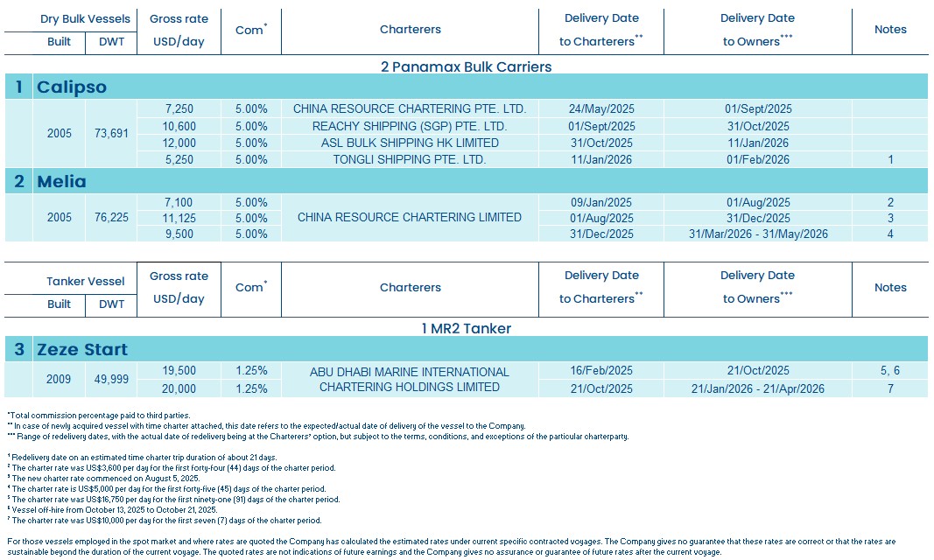Click the 19,500 gross rate cell
Image resolution: width=934 pixels, height=560 pixels.
(179, 371)
